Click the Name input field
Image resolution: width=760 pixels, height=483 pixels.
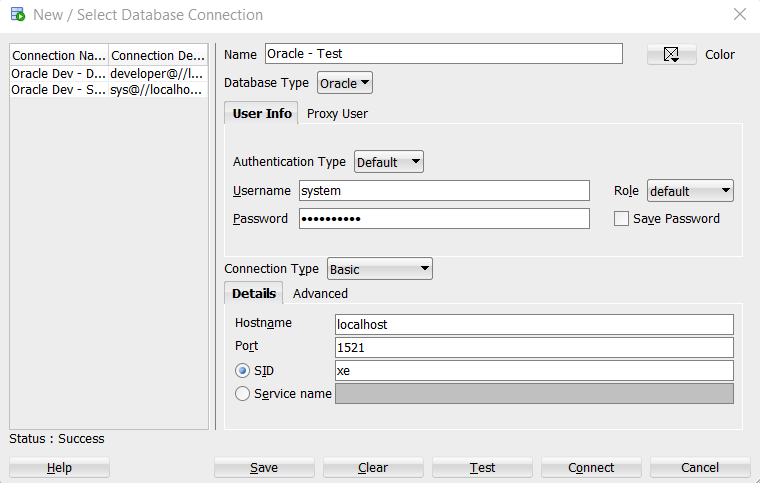(443, 53)
